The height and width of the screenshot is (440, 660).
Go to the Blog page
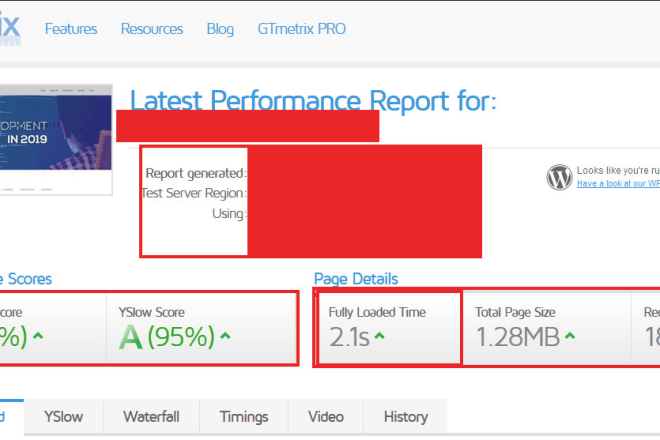click(220, 29)
